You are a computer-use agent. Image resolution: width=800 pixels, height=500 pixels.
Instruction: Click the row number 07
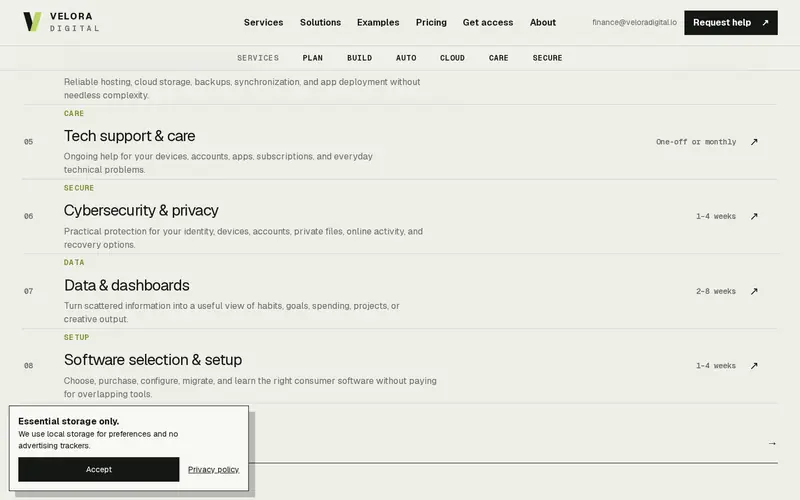tap(29, 291)
